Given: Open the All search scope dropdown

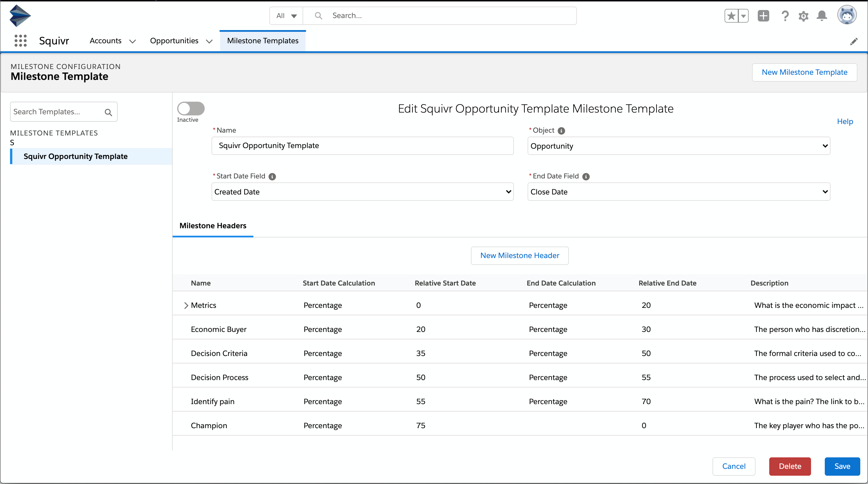Looking at the screenshot, I should pos(286,15).
